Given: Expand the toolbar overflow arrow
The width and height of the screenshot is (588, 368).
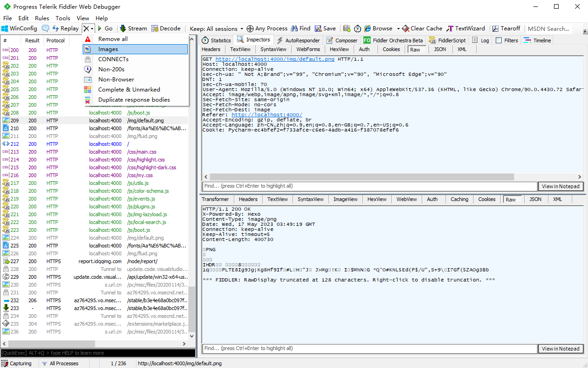Looking at the screenshot, I should [x=585, y=31].
